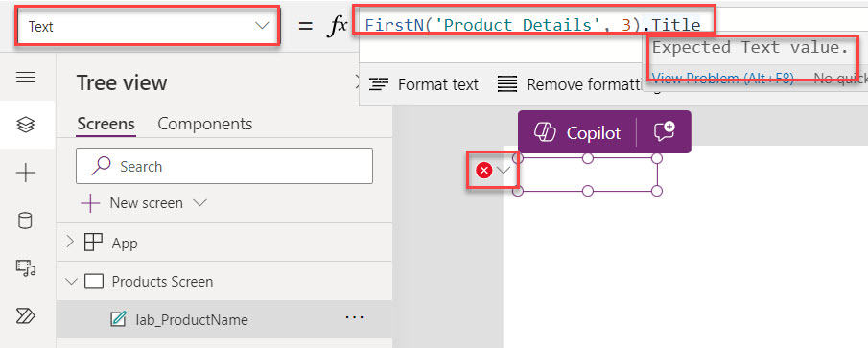Collapse the Products Screen node

point(71,282)
